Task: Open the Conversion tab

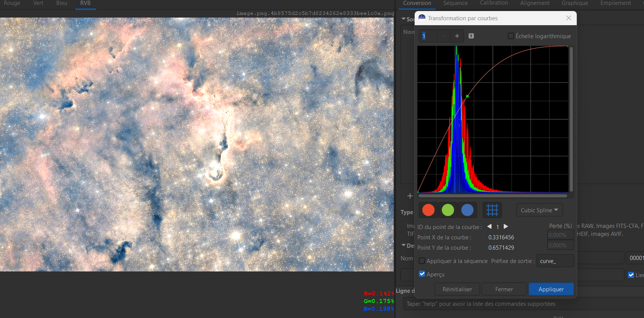Action: (x=417, y=3)
